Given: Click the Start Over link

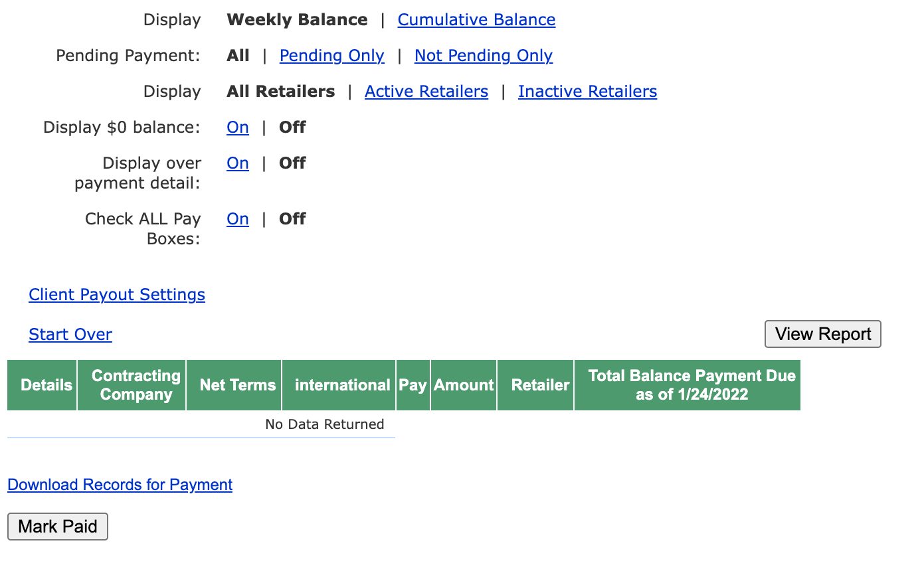Looking at the screenshot, I should pos(70,335).
